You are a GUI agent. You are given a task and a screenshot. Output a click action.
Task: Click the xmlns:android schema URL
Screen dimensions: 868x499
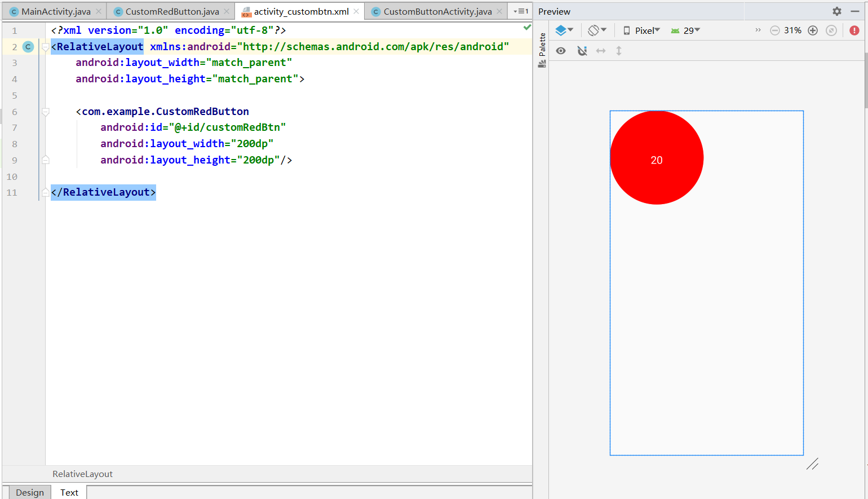373,47
